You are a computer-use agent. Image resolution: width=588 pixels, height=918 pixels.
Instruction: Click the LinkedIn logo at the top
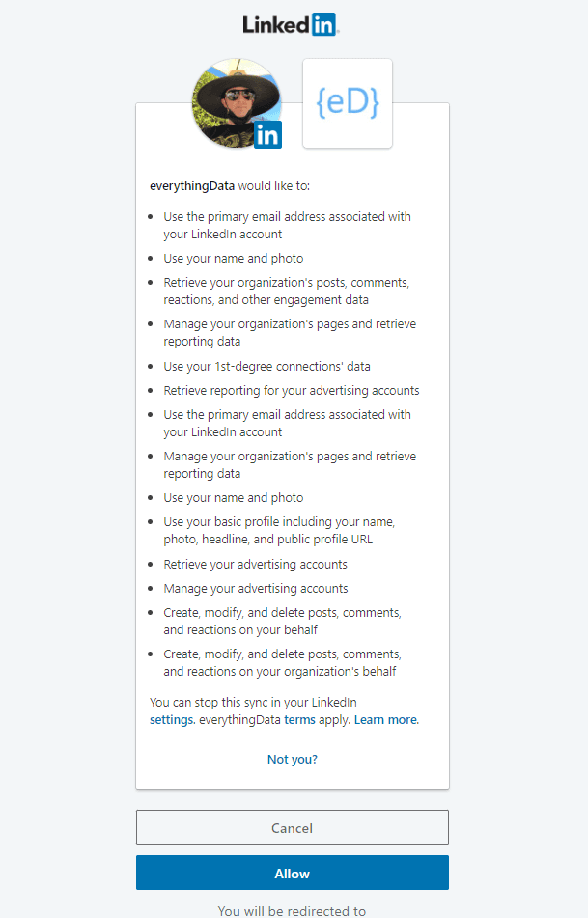pyautogui.click(x=292, y=24)
